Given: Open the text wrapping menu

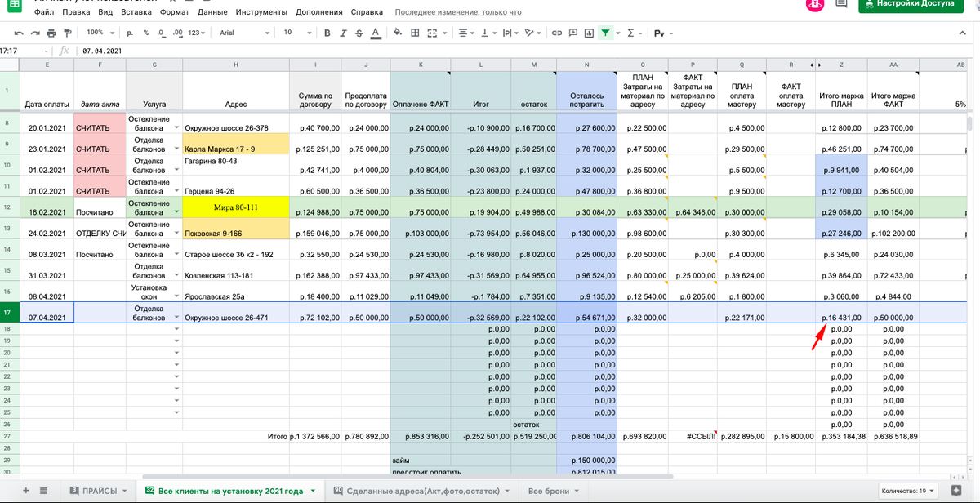Looking at the screenshot, I should (510, 33).
